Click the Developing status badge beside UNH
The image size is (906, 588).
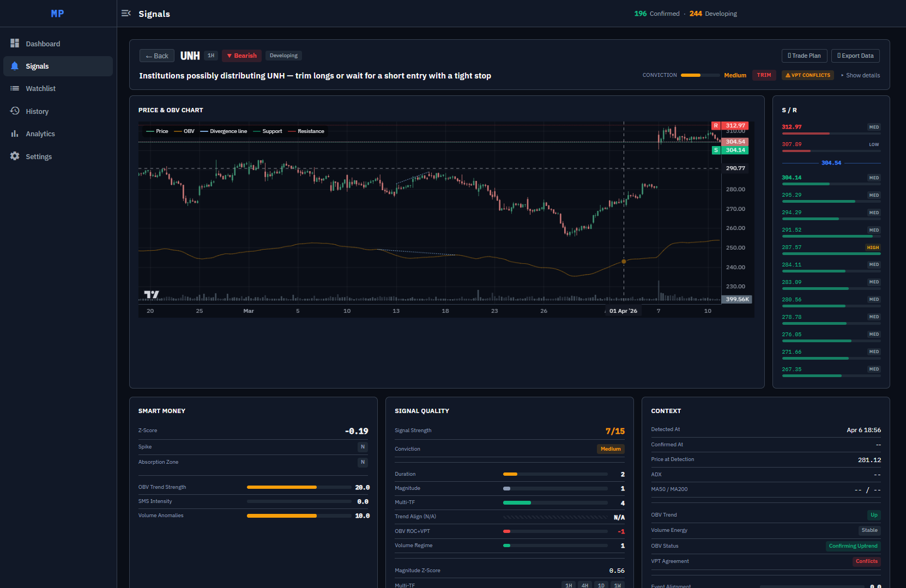tap(283, 56)
